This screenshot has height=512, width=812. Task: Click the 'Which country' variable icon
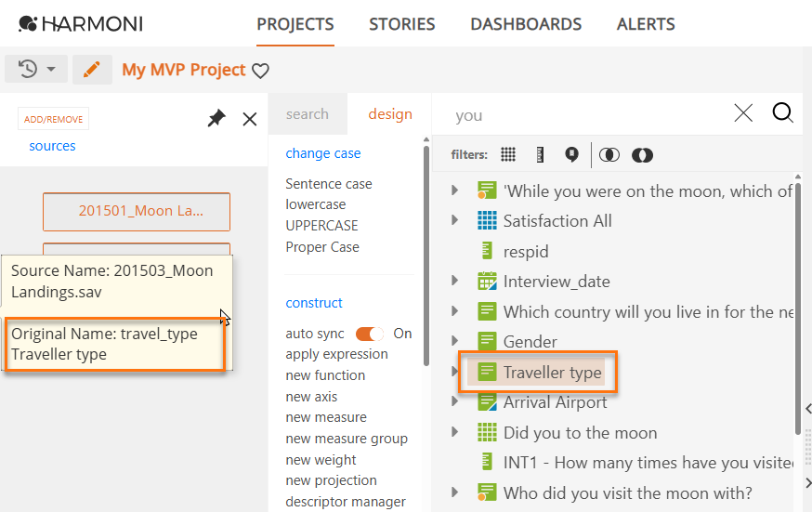487,311
